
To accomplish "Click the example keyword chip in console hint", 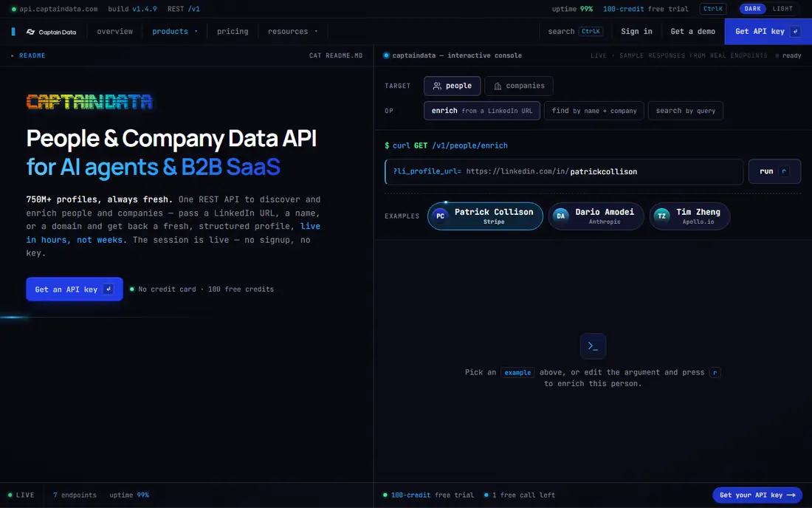I will point(517,372).
